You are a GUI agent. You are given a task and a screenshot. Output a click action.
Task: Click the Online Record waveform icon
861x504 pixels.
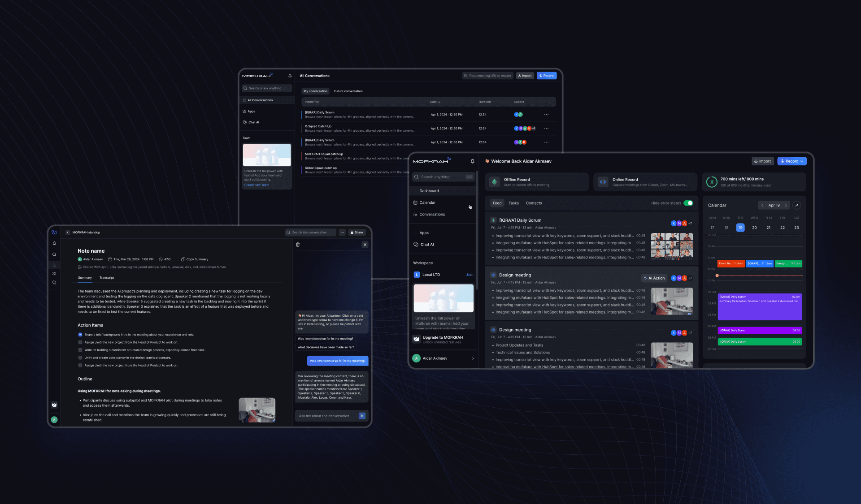click(603, 182)
